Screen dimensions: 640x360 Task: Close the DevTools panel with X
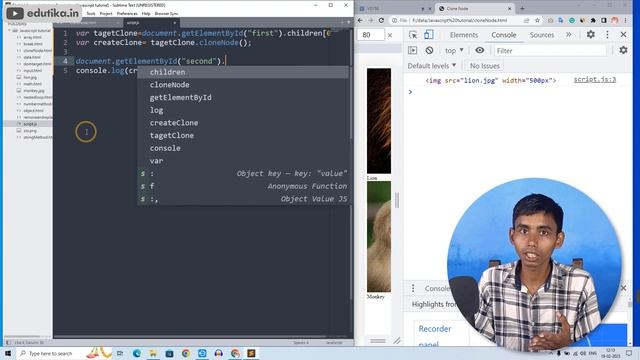(x=623, y=35)
